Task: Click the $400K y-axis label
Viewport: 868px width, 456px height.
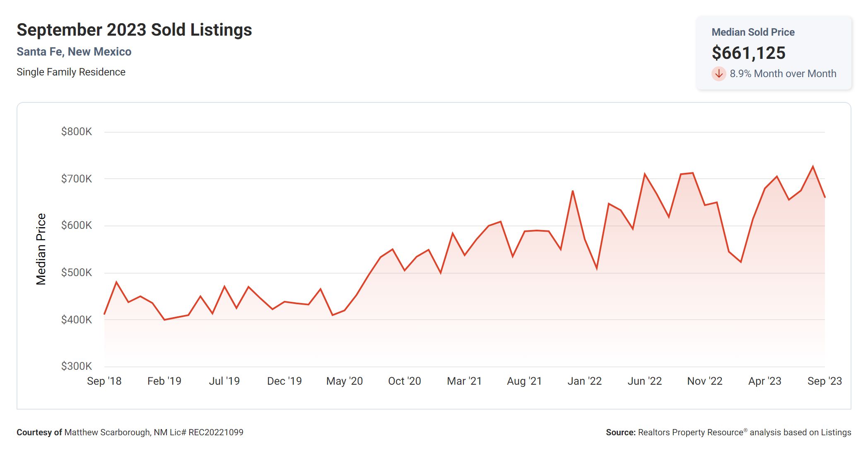Action: click(77, 320)
